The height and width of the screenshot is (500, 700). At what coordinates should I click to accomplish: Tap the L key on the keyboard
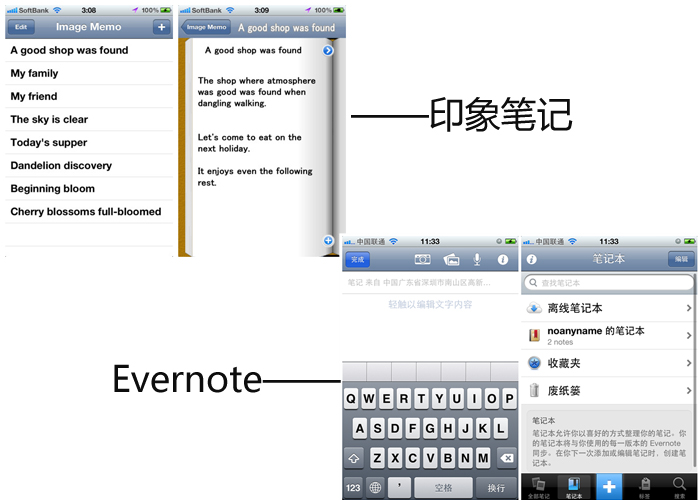coord(500,429)
